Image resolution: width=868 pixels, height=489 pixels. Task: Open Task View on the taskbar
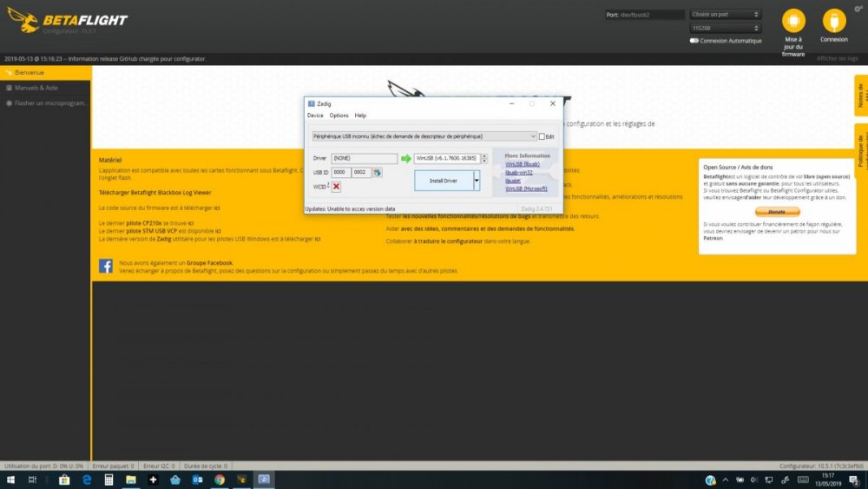click(32, 479)
